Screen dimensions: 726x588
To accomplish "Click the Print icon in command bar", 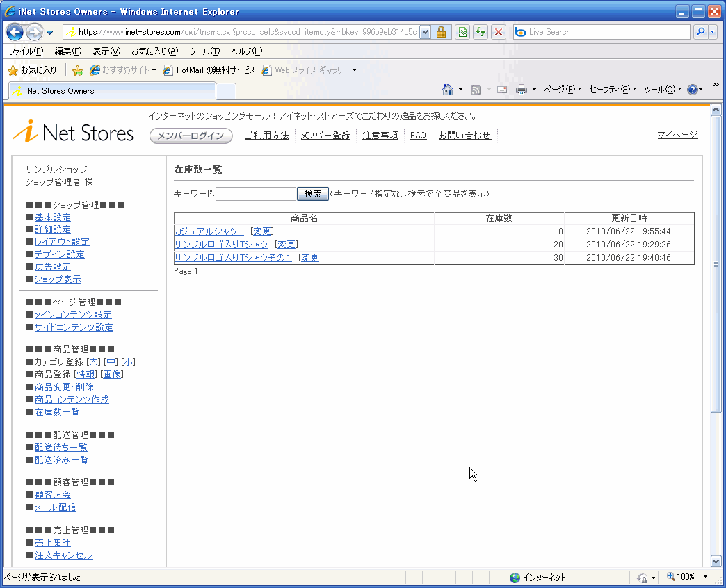I will click(522, 90).
